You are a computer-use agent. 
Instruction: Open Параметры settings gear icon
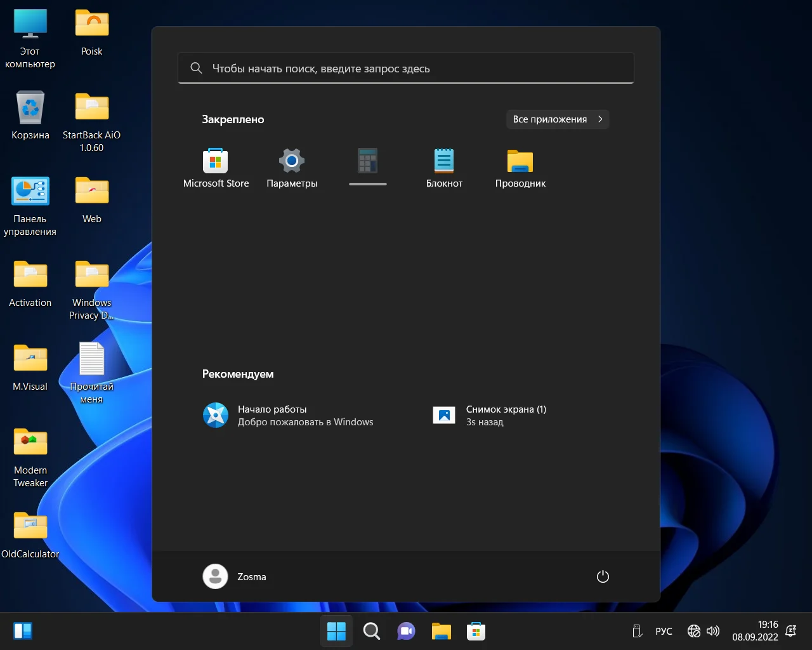point(292,168)
